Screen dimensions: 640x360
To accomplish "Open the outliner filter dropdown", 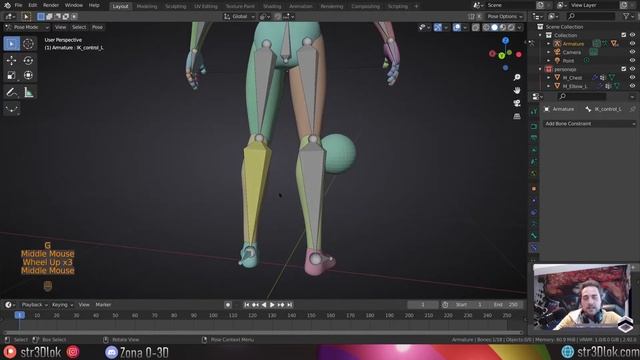I will (x=628, y=16).
